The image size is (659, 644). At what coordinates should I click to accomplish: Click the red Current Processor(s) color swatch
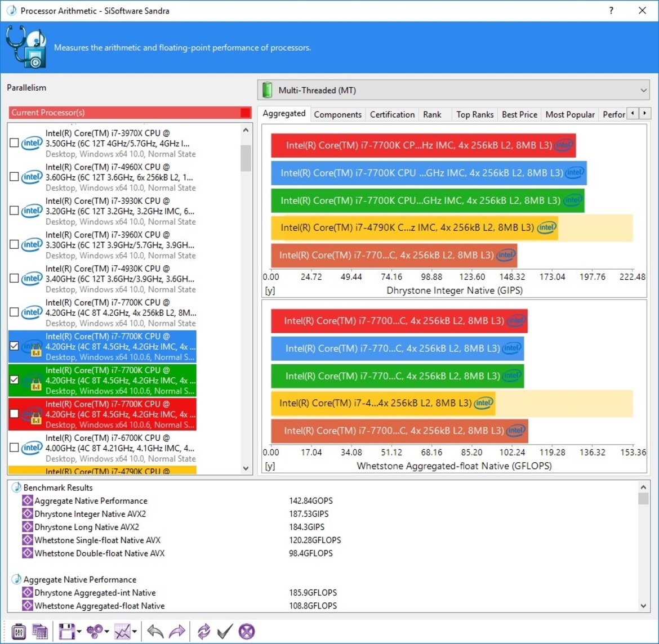click(x=246, y=113)
